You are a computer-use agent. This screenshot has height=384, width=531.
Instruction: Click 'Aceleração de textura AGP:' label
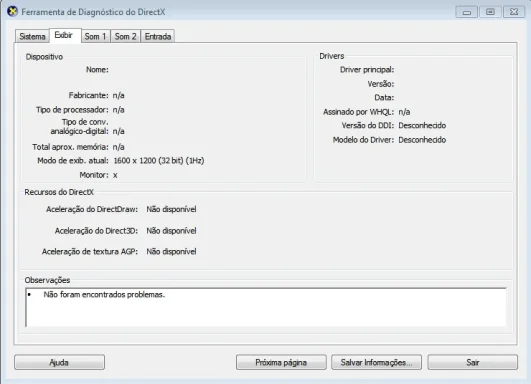point(90,252)
